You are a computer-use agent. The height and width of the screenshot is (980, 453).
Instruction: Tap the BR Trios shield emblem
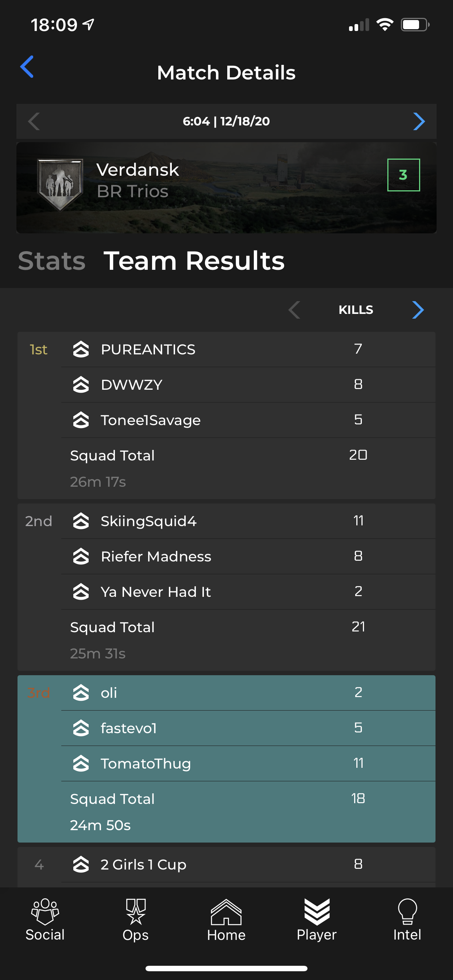point(60,184)
